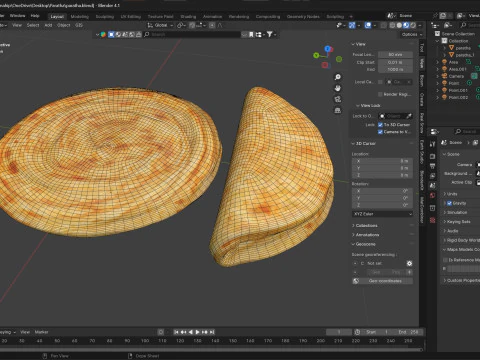Open the Global transform orientation dropdown
The height and width of the screenshot is (360, 480).
click(160, 25)
